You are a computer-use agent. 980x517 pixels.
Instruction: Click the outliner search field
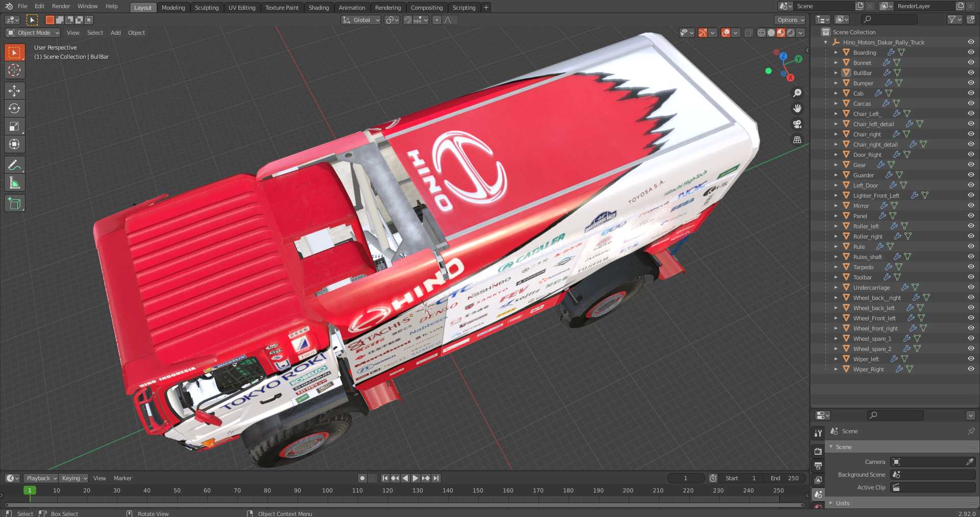pos(889,19)
